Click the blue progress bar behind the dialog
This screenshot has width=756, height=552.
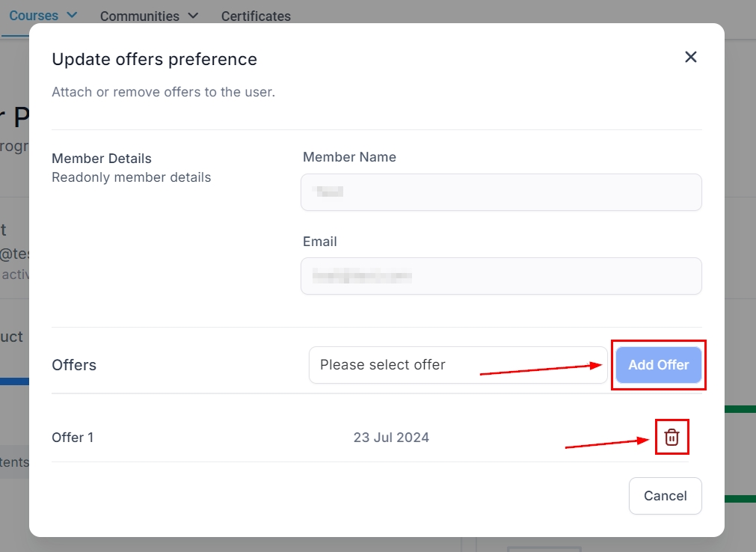[x=15, y=381]
